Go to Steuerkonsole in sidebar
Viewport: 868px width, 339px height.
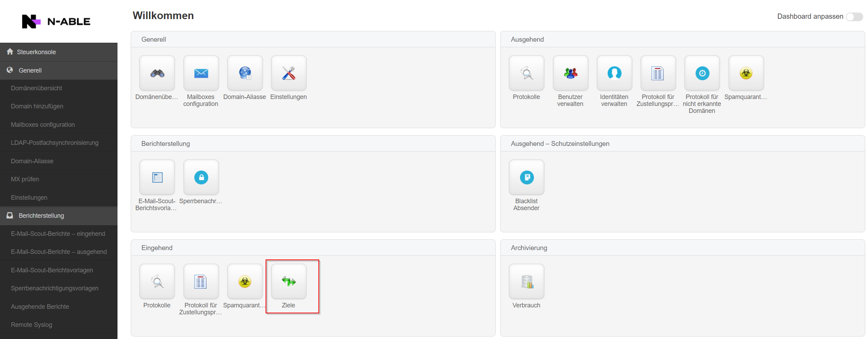36,52
